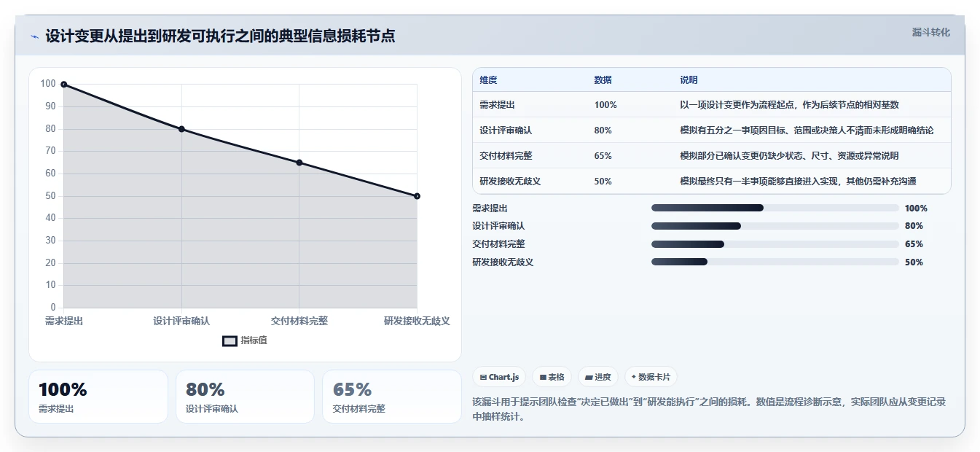This screenshot has height=452, width=980.
Task: Click the 50% value beside 研发接收无歧义 progress bar
Action: pos(914,262)
